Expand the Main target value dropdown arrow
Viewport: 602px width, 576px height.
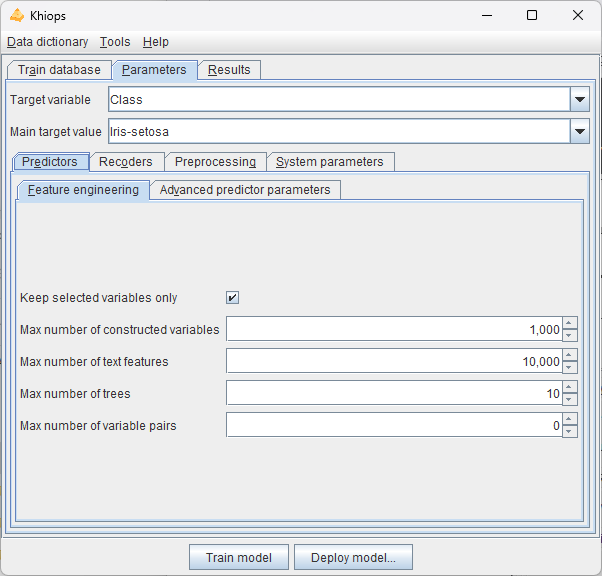[580, 131]
